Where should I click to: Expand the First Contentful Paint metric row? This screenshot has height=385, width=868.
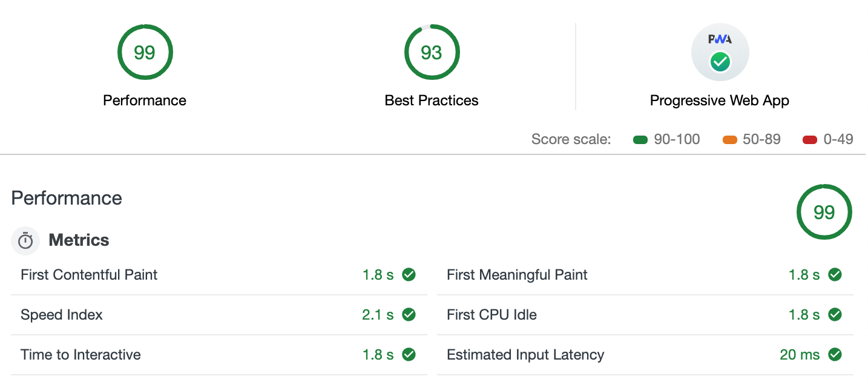click(x=89, y=275)
